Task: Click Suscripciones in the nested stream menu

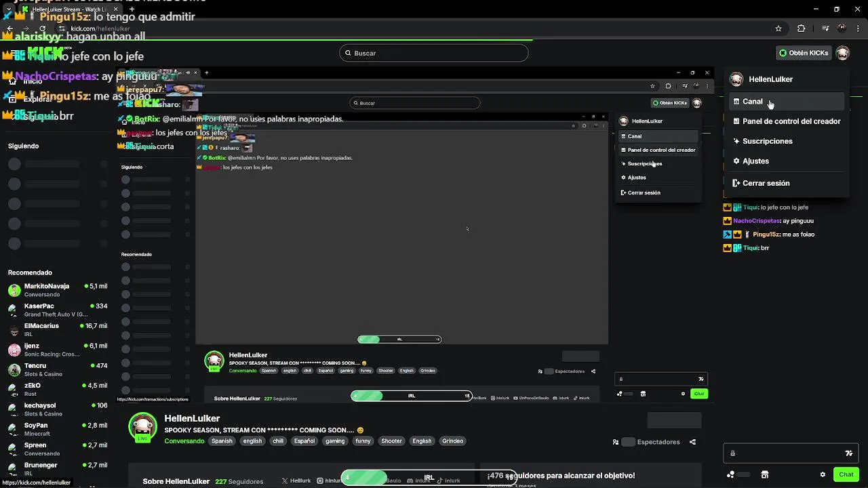Action: tap(645, 163)
